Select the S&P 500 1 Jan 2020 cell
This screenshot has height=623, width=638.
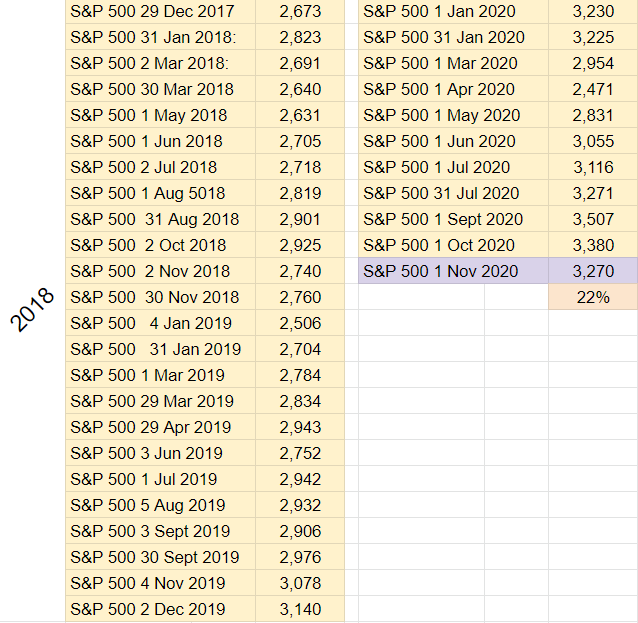453,11
